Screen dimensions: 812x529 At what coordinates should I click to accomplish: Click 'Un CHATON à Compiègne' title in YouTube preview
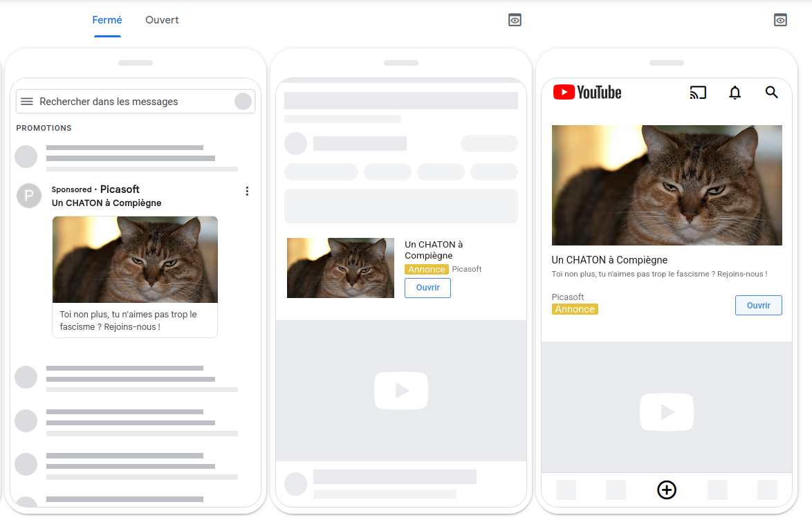click(x=609, y=260)
